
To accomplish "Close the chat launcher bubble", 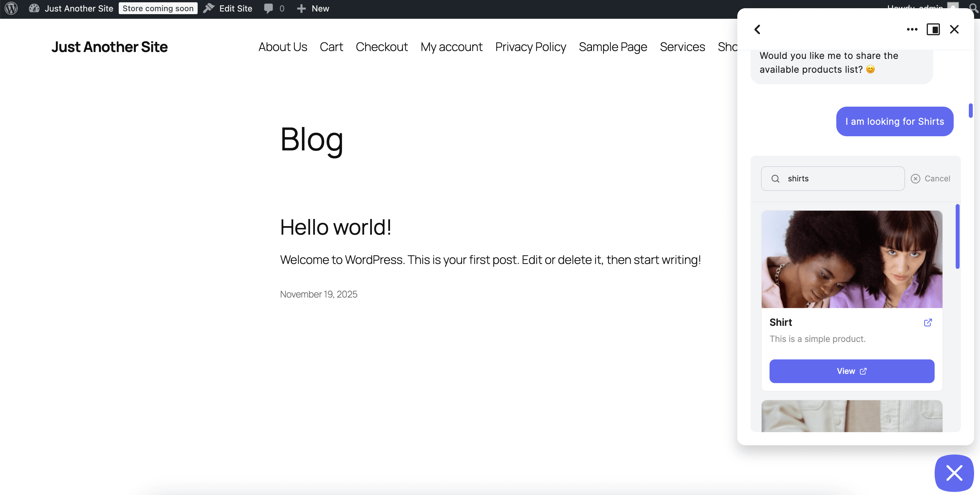I will click(x=954, y=473).
